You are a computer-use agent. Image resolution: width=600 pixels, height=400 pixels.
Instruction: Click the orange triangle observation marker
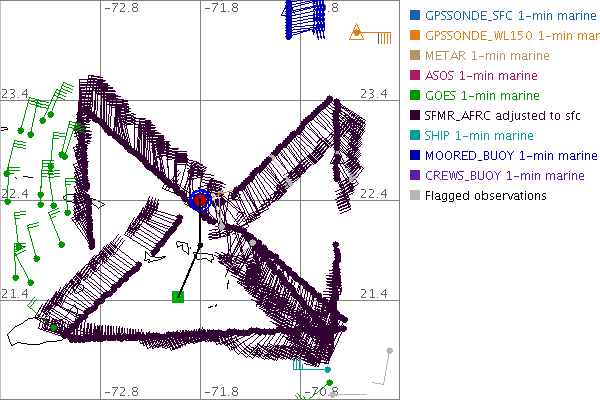click(x=356, y=35)
